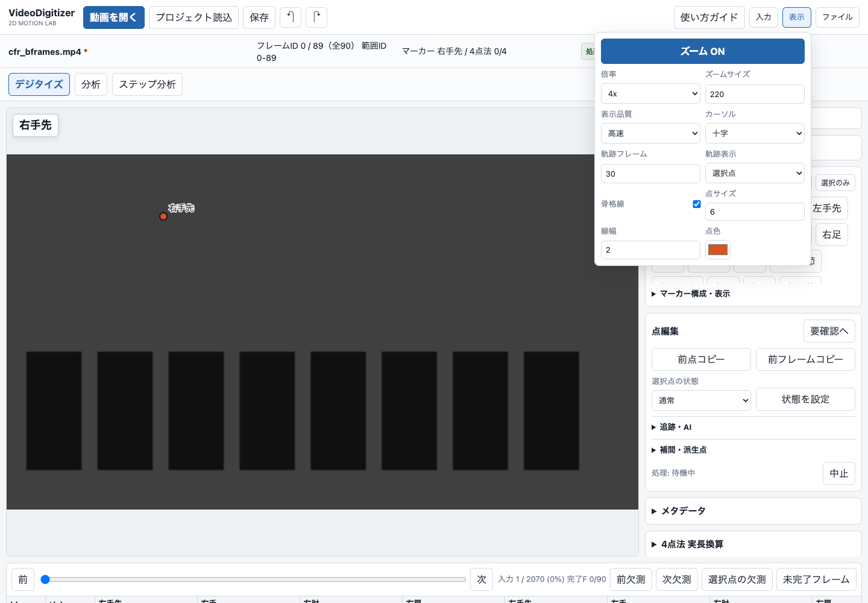Jump to 前欠測

[631, 579]
